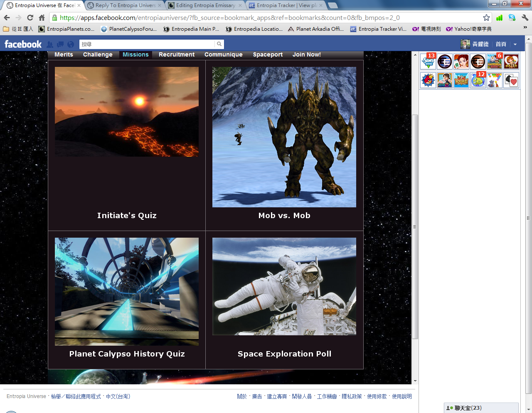Click the playing cards app icon
This screenshot has width=532, height=413.
pyautogui.click(x=511, y=80)
